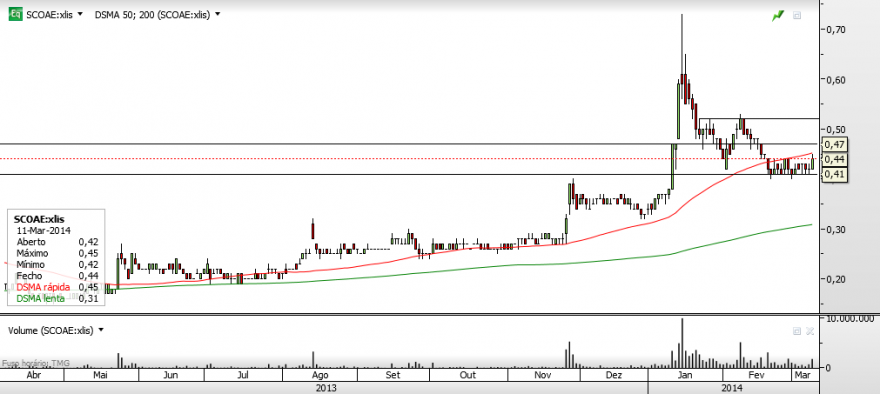
Task: Click the Abr month on time axis
Action: point(33,375)
